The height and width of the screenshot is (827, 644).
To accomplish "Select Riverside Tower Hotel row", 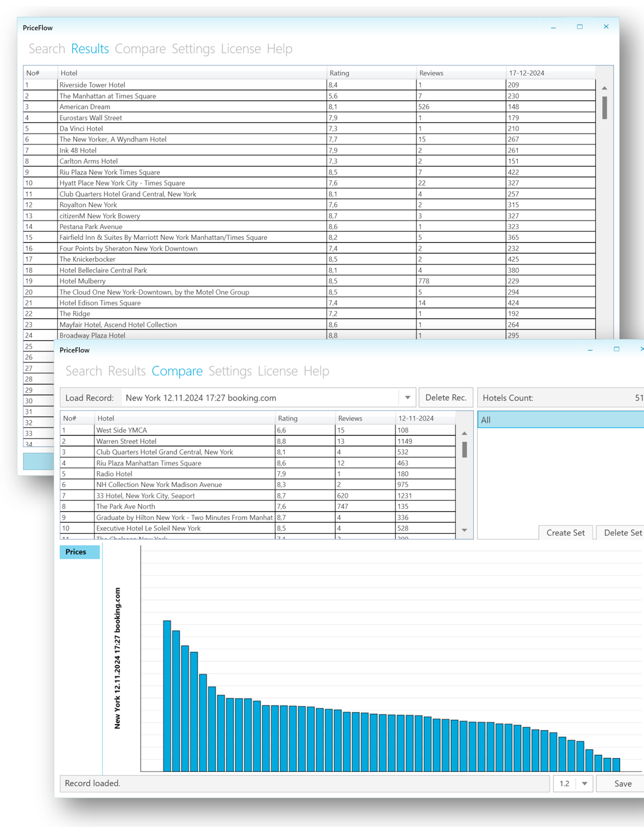I will point(309,85).
